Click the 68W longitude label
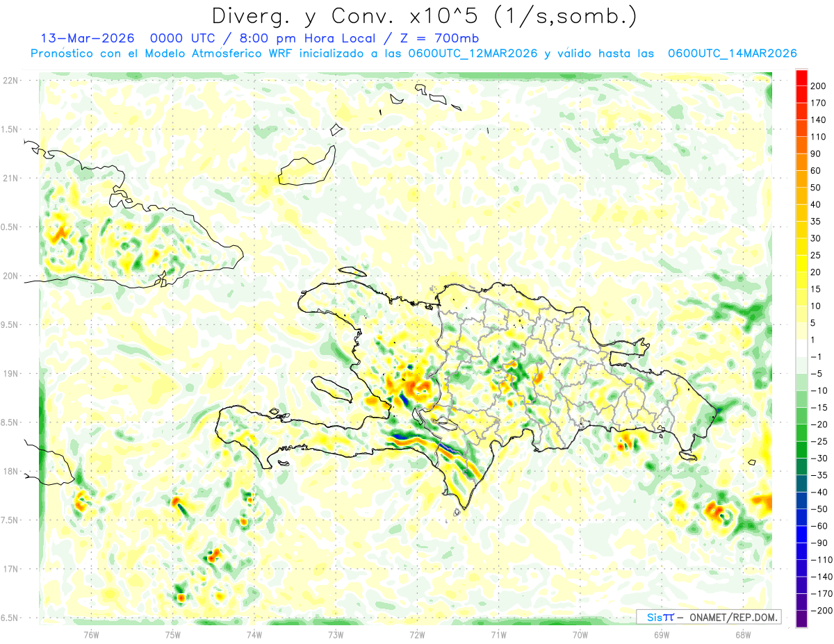The image size is (834, 644). 743,634
